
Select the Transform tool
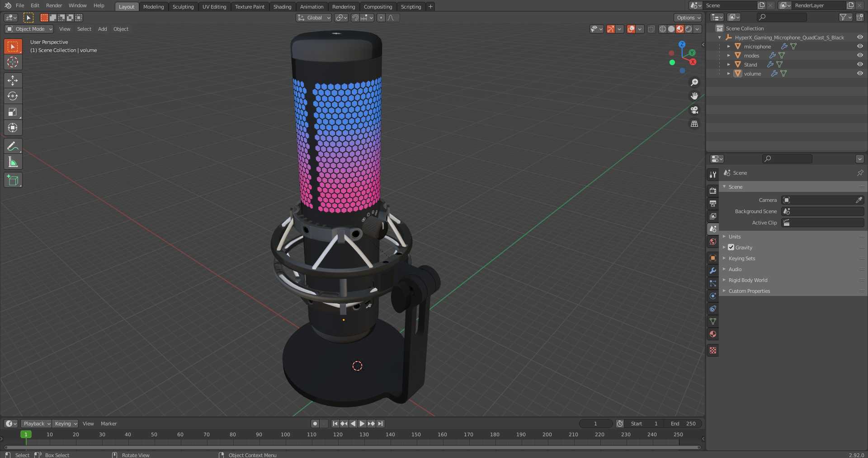click(x=13, y=128)
